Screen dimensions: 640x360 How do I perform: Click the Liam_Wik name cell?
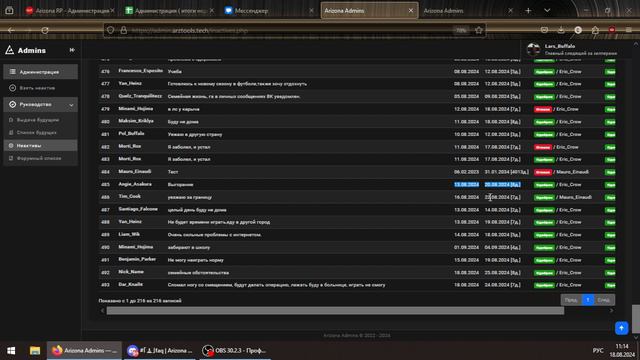[129, 235]
